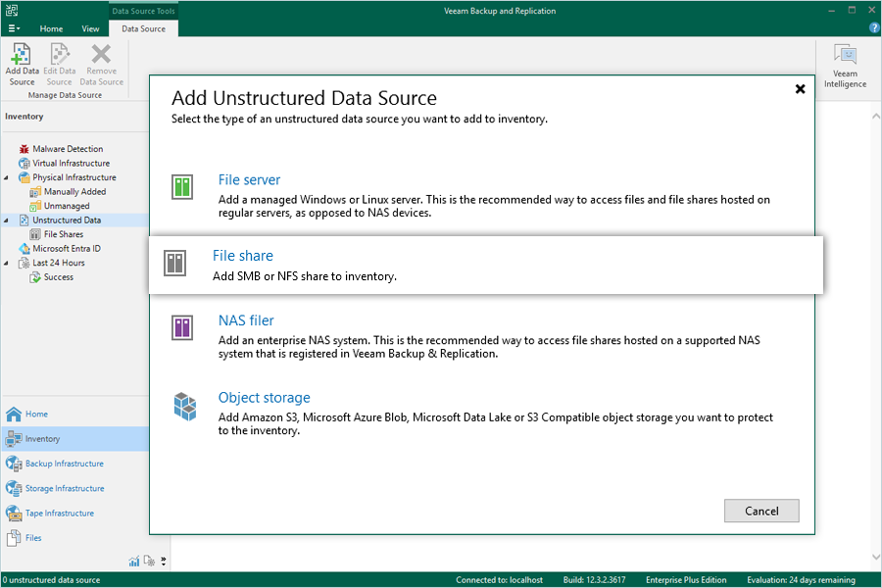Click the Success status icon
Viewport: 882px width, 588px height.
point(35,276)
